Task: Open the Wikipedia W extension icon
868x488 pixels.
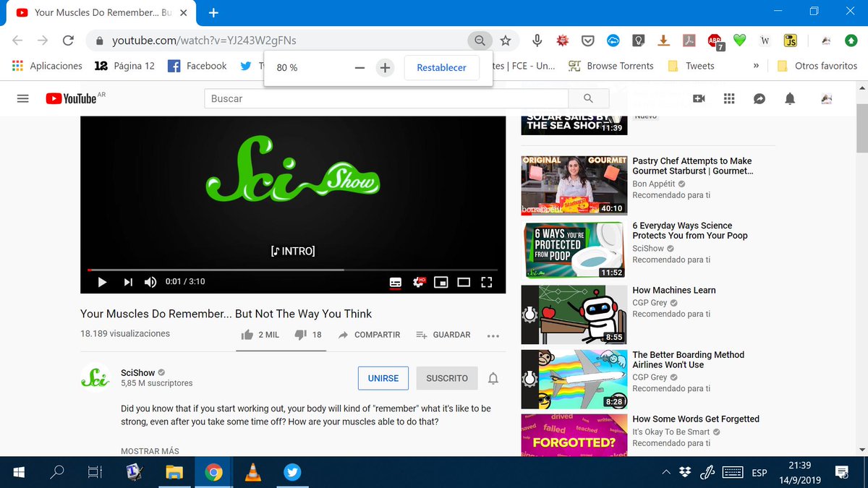Action: 765,41
